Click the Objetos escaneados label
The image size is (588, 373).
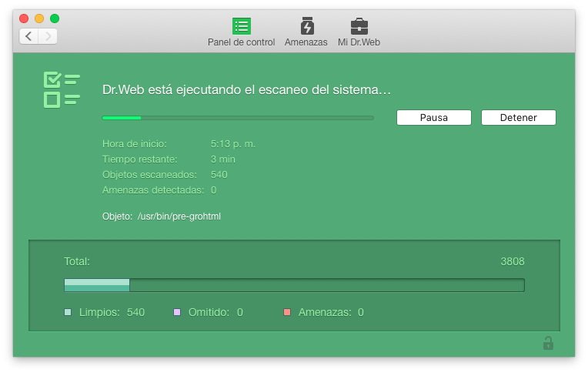click(x=149, y=175)
